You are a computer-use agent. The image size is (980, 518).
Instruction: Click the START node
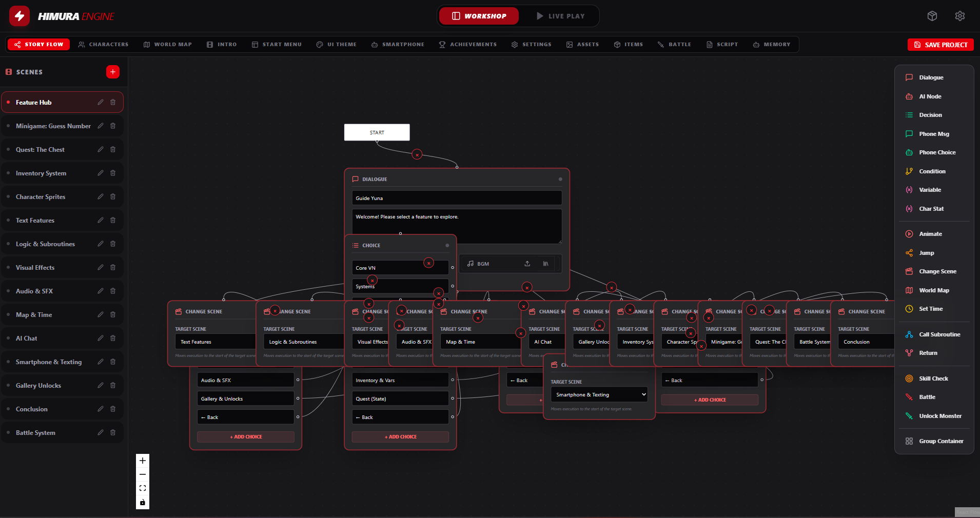(377, 132)
